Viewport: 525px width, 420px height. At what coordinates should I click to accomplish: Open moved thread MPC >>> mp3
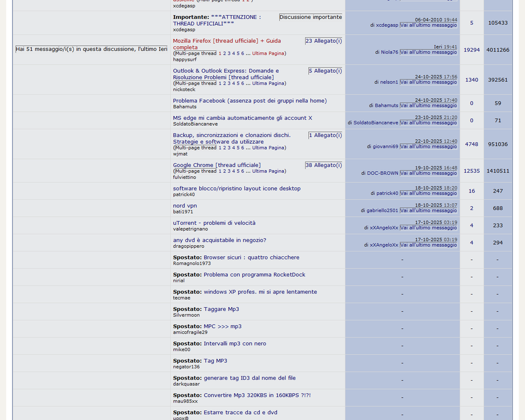[222, 326]
